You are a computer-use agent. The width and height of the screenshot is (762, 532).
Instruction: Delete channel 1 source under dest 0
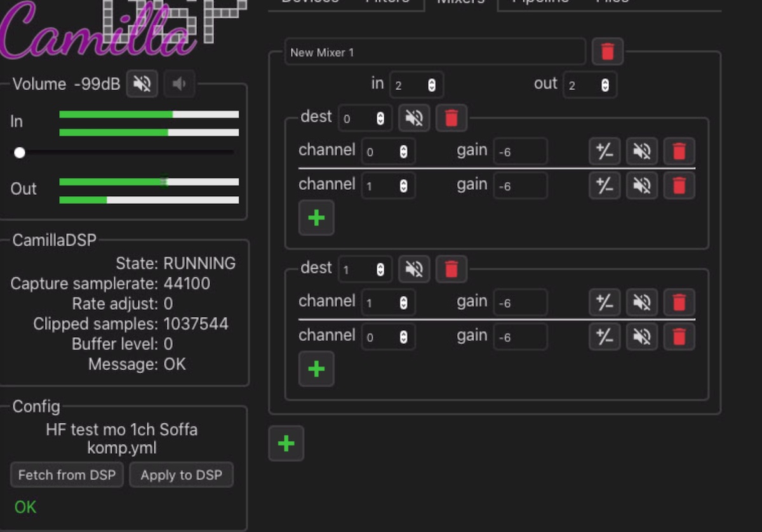[679, 185]
